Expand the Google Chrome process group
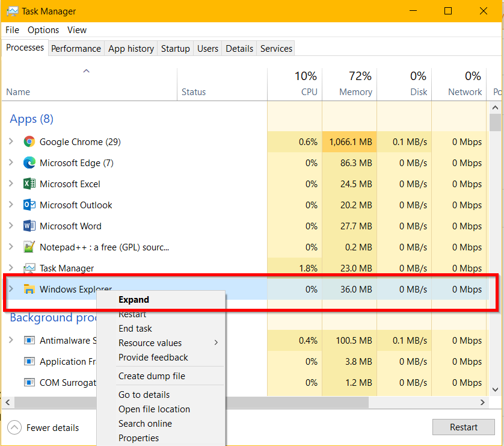Screen dimensions: 504x446 click(x=11, y=141)
